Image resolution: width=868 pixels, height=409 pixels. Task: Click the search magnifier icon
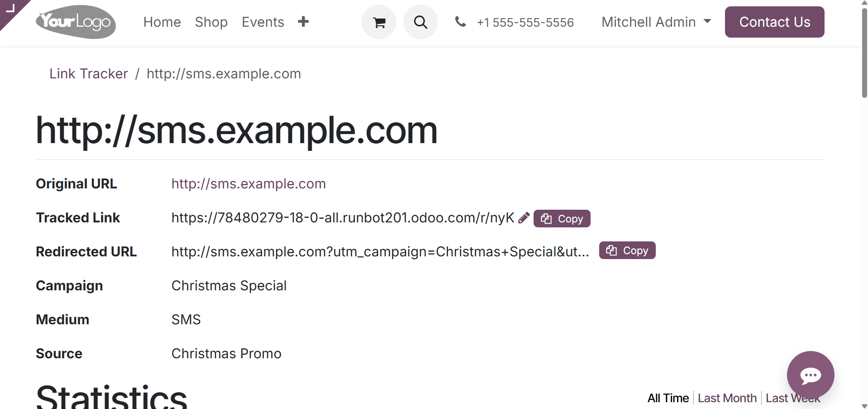coord(420,22)
